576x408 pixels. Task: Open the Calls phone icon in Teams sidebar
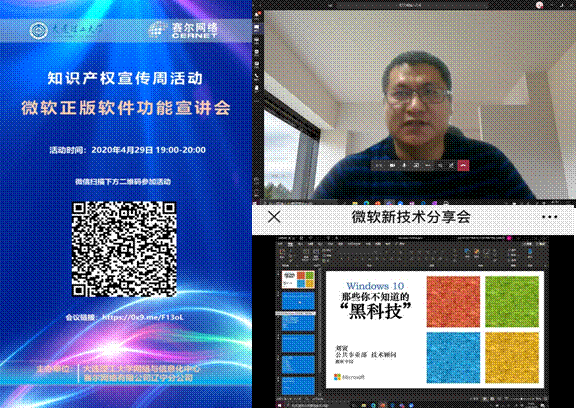[256, 76]
